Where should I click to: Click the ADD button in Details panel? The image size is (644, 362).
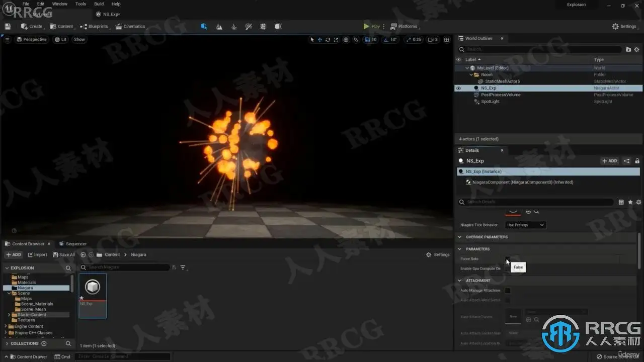point(610,161)
